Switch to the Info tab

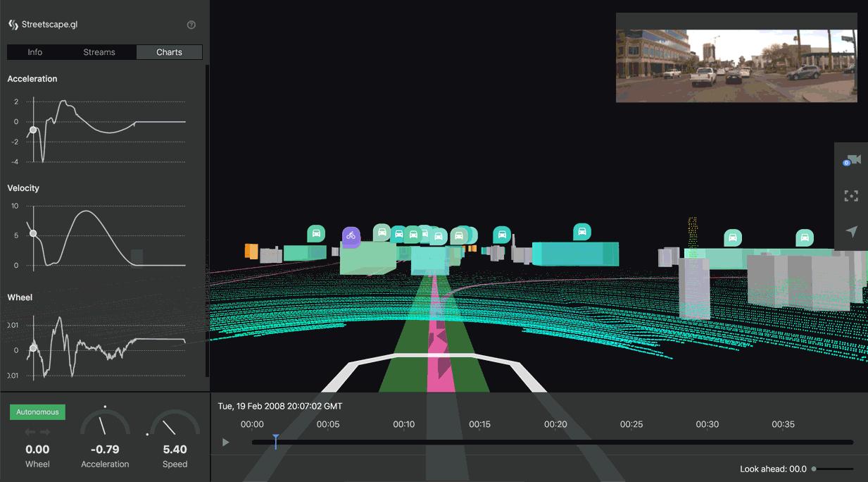tap(33, 51)
